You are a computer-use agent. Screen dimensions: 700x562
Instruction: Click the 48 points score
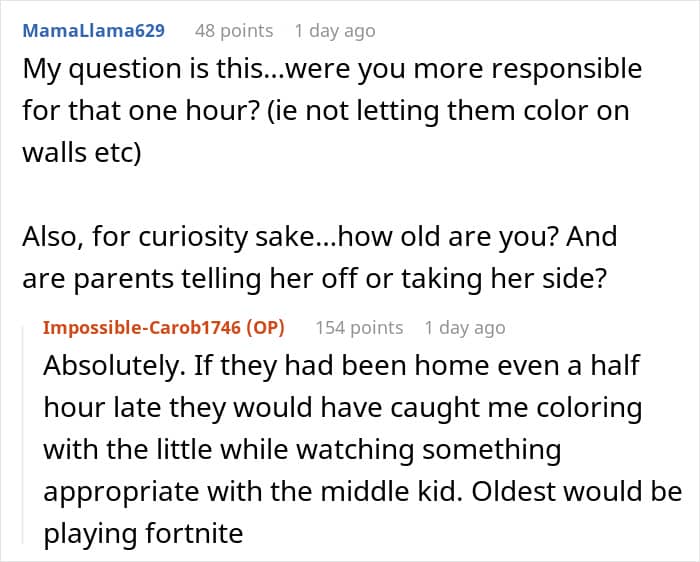(x=234, y=31)
